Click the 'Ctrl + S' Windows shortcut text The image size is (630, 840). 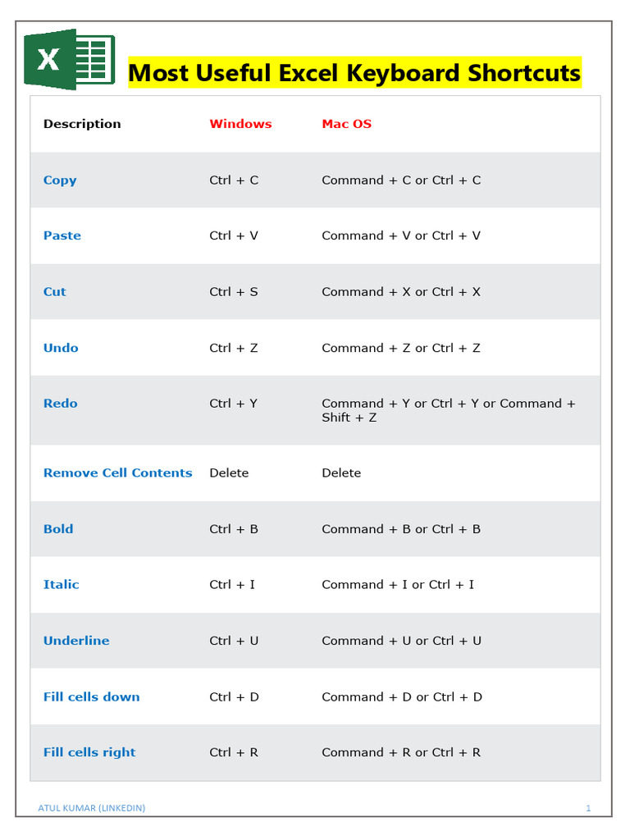point(234,291)
